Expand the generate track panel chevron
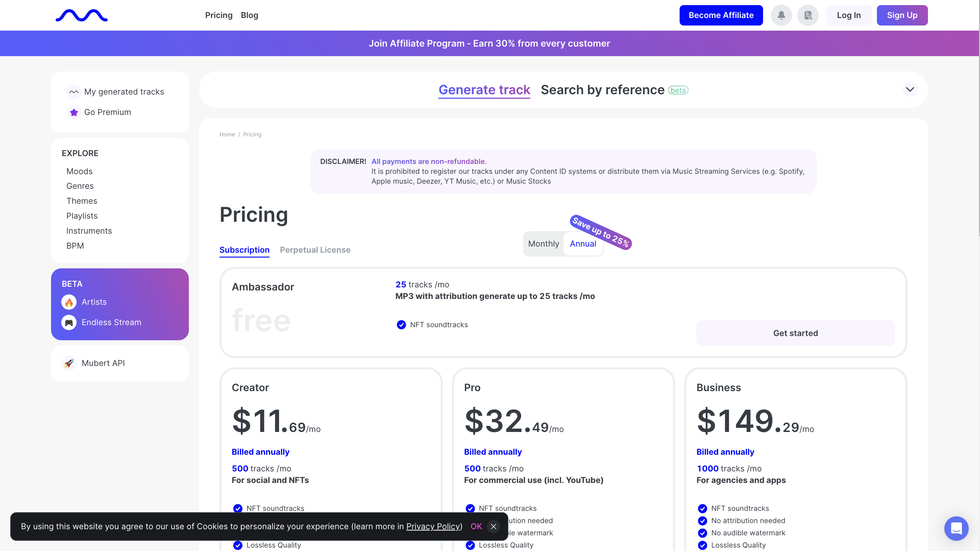This screenshot has height=551, width=980. pyautogui.click(x=910, y=90)
